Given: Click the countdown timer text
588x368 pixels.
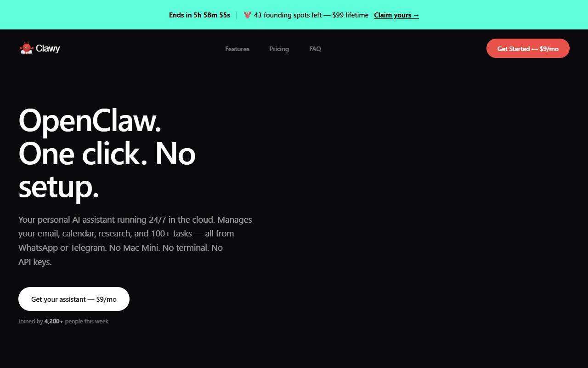Looking at the screenshot, I should (x=199, y=15).
